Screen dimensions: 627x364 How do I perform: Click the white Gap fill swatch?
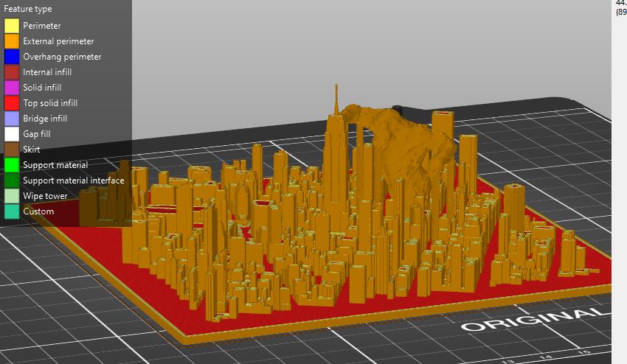tap(12, 134)
